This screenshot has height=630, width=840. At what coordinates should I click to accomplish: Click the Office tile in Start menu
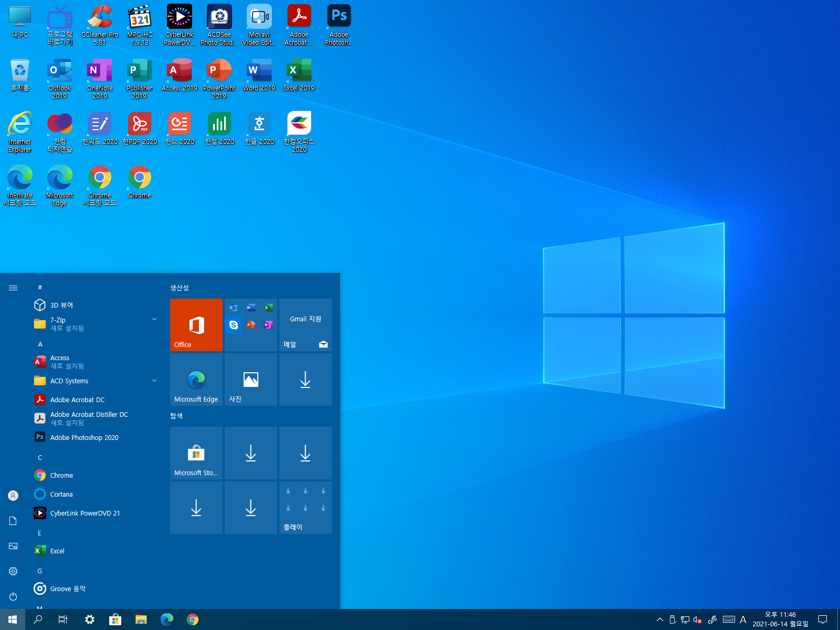click(x=196, y=325)
